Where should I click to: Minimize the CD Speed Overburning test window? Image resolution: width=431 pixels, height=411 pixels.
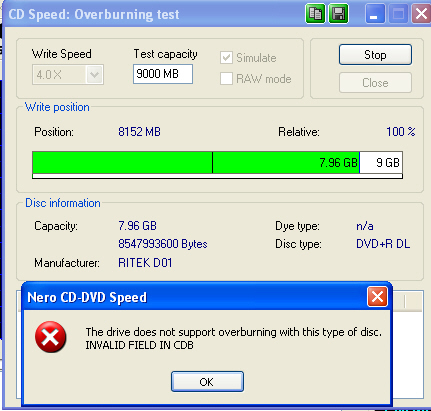pos(375,14)
